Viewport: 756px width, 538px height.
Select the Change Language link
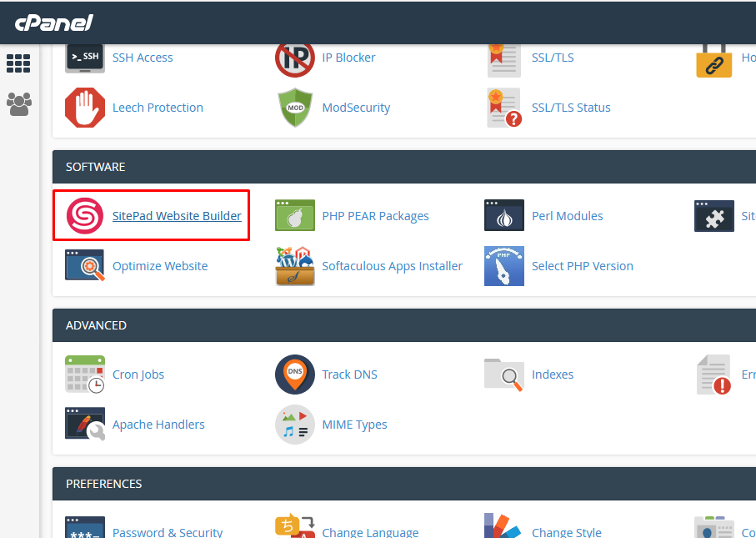370,532
